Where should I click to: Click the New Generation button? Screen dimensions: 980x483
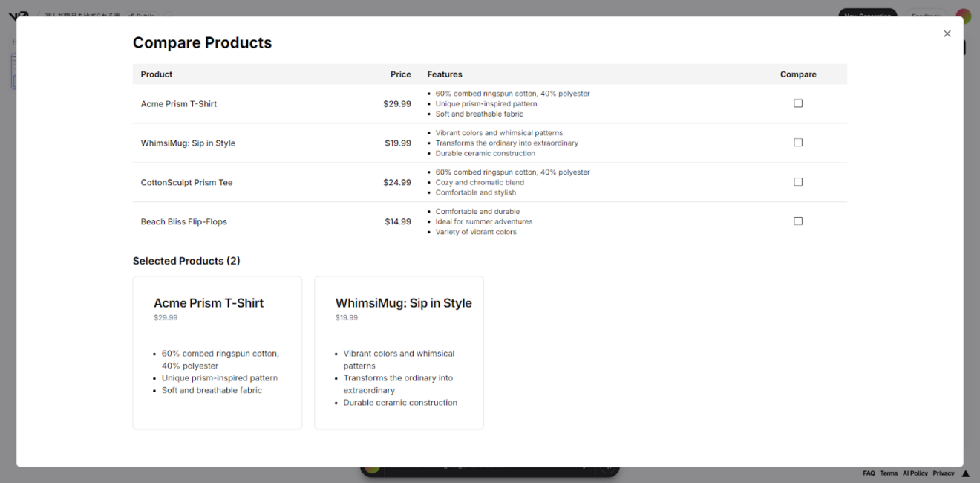[867, 15]
